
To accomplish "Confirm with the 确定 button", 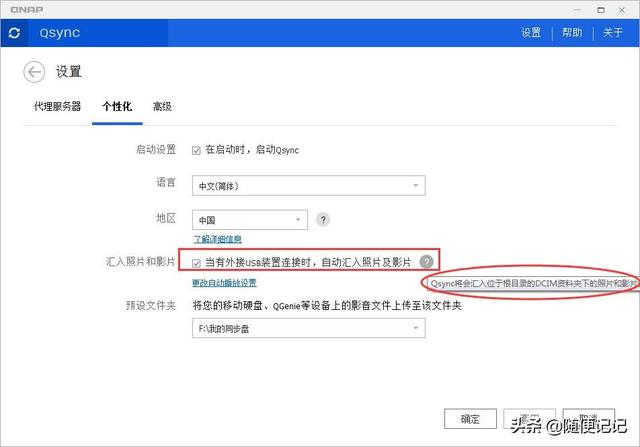I will point(470,419).
